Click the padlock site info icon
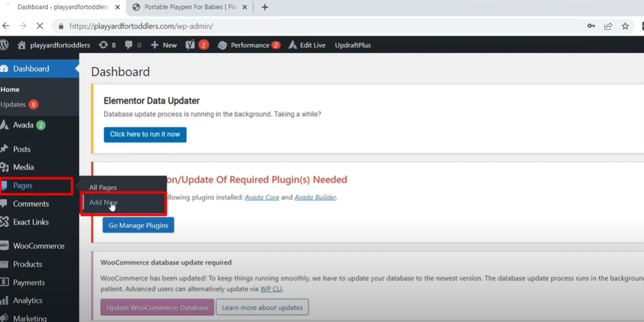Image resolution: width=644 pixels, height=322 pixels. [61, 26]
